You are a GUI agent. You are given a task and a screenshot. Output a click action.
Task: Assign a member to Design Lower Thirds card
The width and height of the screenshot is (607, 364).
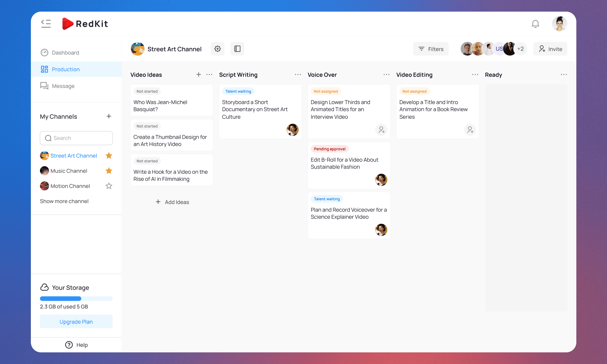(x=381, y=130)
